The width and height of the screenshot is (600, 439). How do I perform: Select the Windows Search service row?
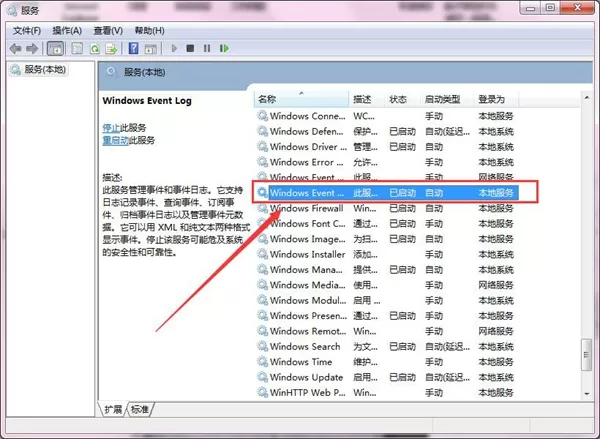(x=386, y=346)
